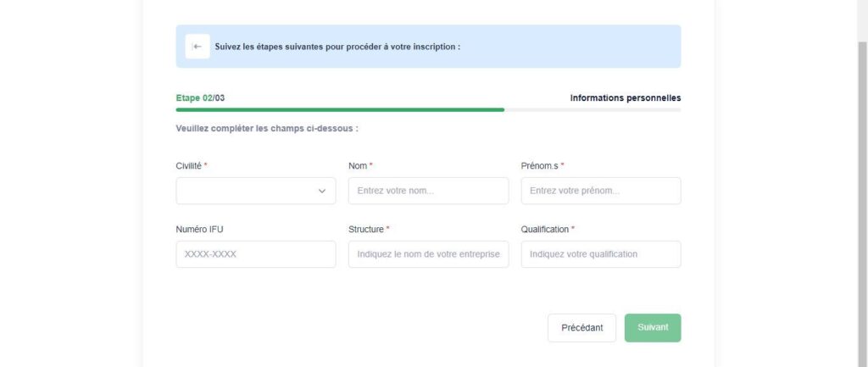
Task: Focus the Nom input field
Action: pyautogui.click(x=428, y=191)
